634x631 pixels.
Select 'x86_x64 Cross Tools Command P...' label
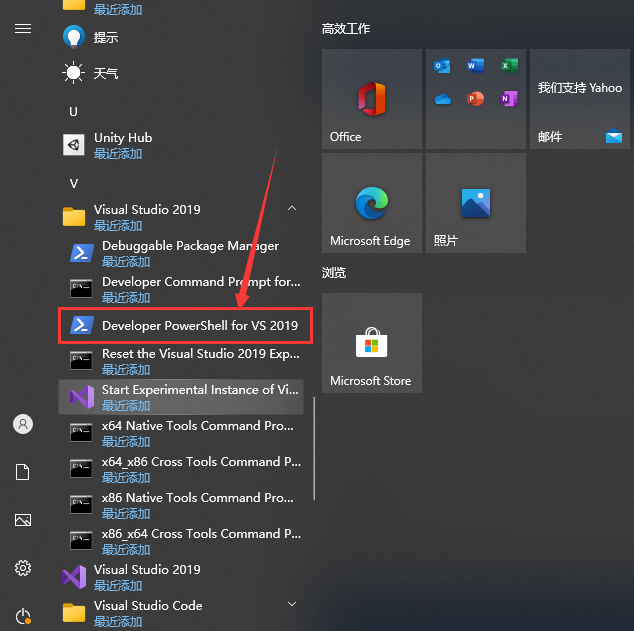[201, 534]
